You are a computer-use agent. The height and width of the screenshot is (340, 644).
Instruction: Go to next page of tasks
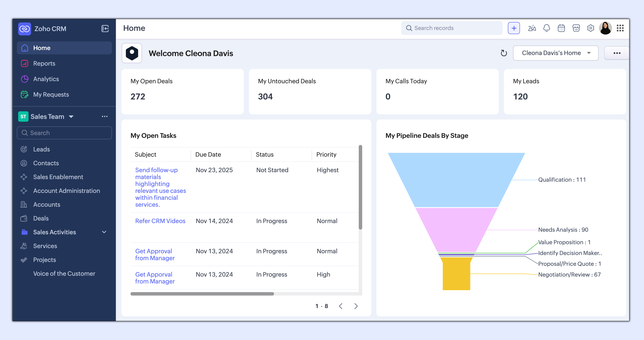click(x=356, y=306)
